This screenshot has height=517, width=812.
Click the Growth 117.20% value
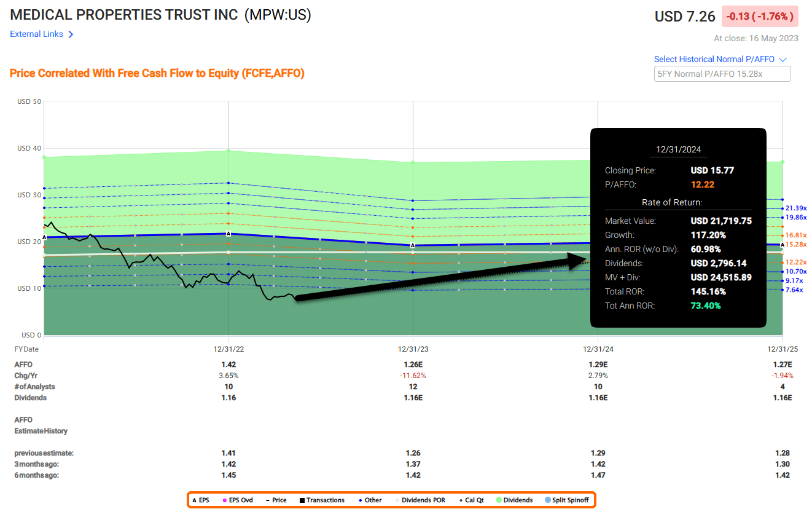pos(708,235)
